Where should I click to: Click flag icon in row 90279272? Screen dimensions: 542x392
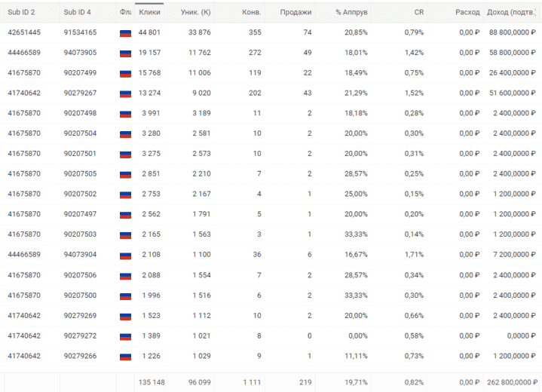click(125, 336)
